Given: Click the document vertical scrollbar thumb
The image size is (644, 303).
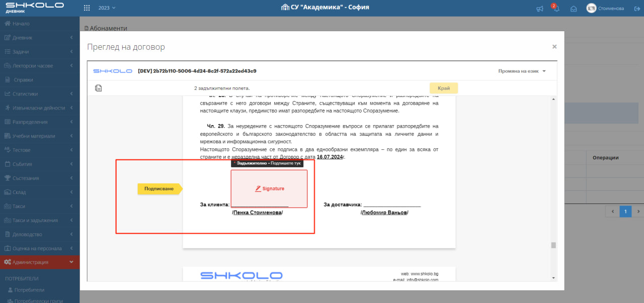Looking at the screenshot, I should [553, 245].
